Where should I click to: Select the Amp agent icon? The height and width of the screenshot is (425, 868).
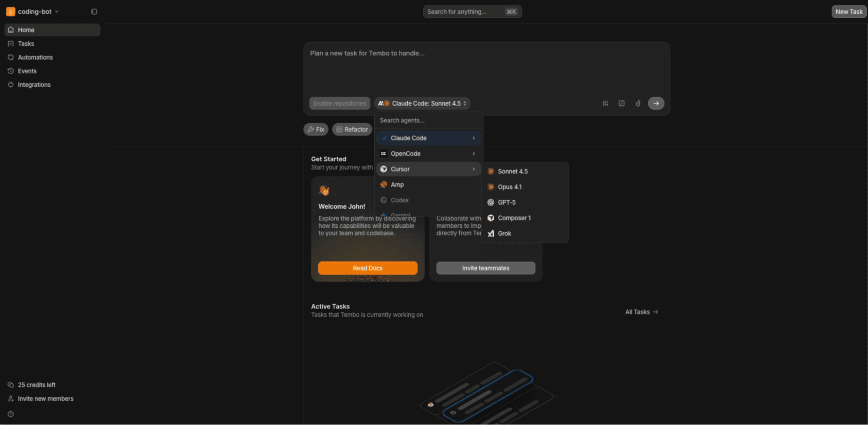coord(384,184)
